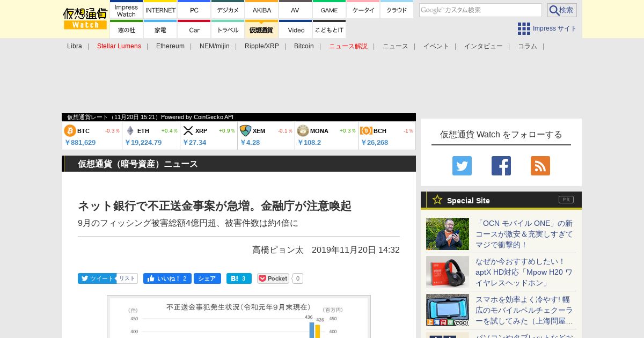This screenshot has height=338, width=644.
Task: Open the mobile Peltier cooler thumbnail
Action: (x=448, y=310)
